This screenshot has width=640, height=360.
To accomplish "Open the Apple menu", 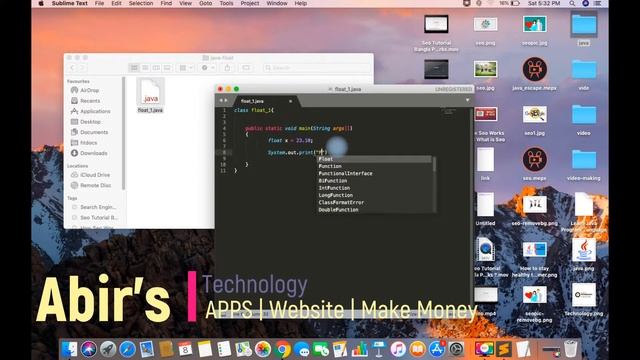I will pos(41,3).
